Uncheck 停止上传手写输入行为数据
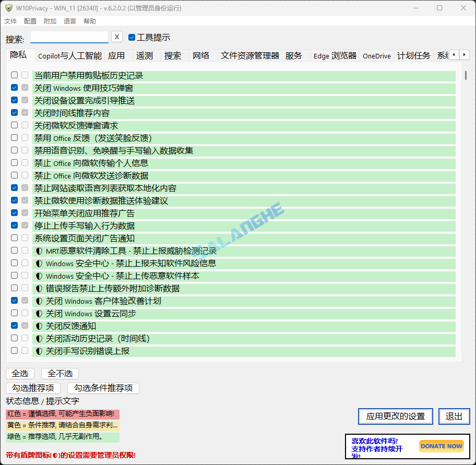476x465 pixels. (x=14, y=225)
